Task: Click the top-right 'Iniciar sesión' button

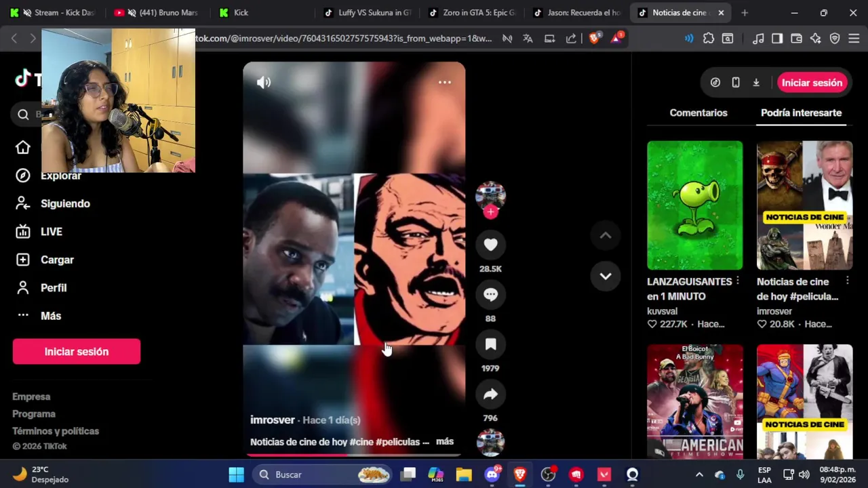Action: click(x=812, y=83)
